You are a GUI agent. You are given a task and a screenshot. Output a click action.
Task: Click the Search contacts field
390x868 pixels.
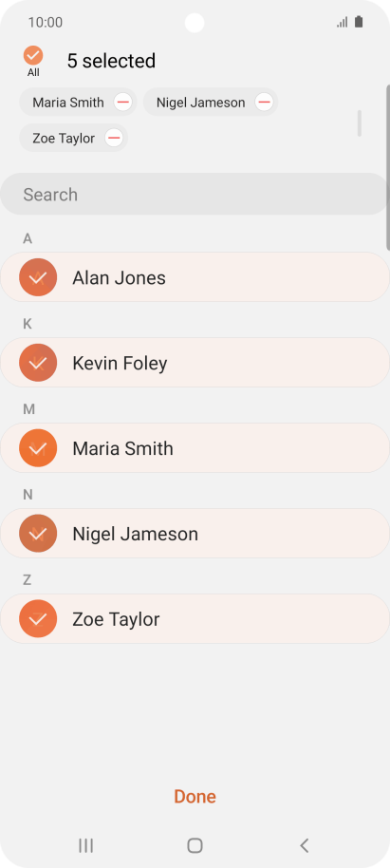(x=195, y=194)
